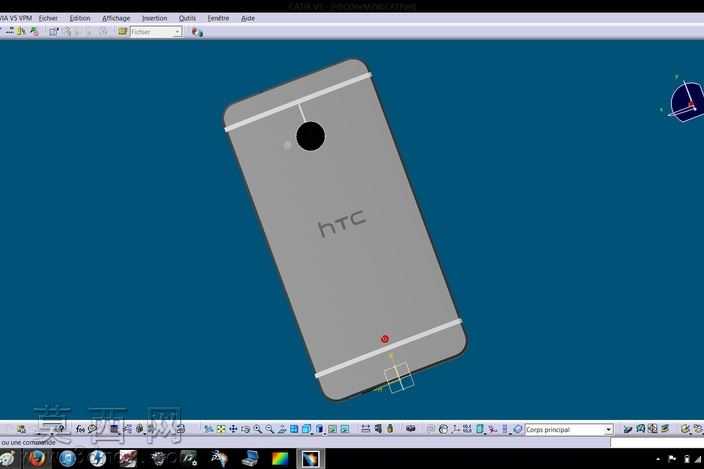Click the Action Center flag in system tray
Screen dimensions: 704x469
click(x=672, y=459)
